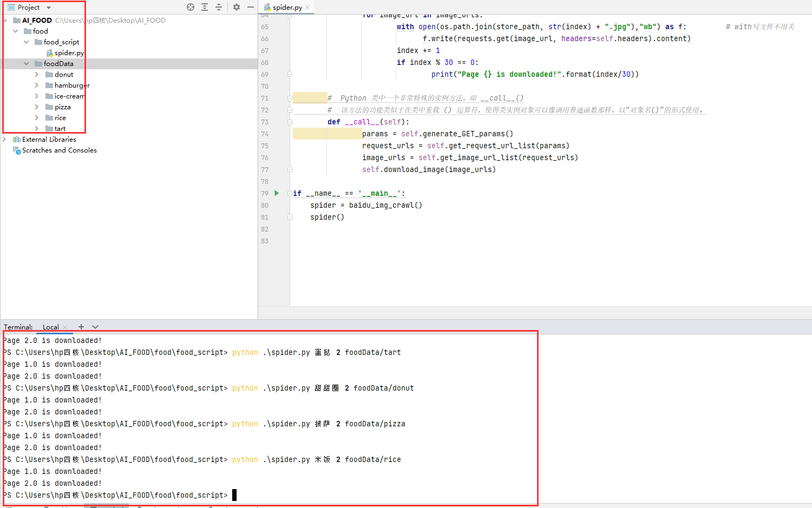This screenshot has height=508, width=812.
Task: Open Project panel settings gear
Action: pos(237,7)
